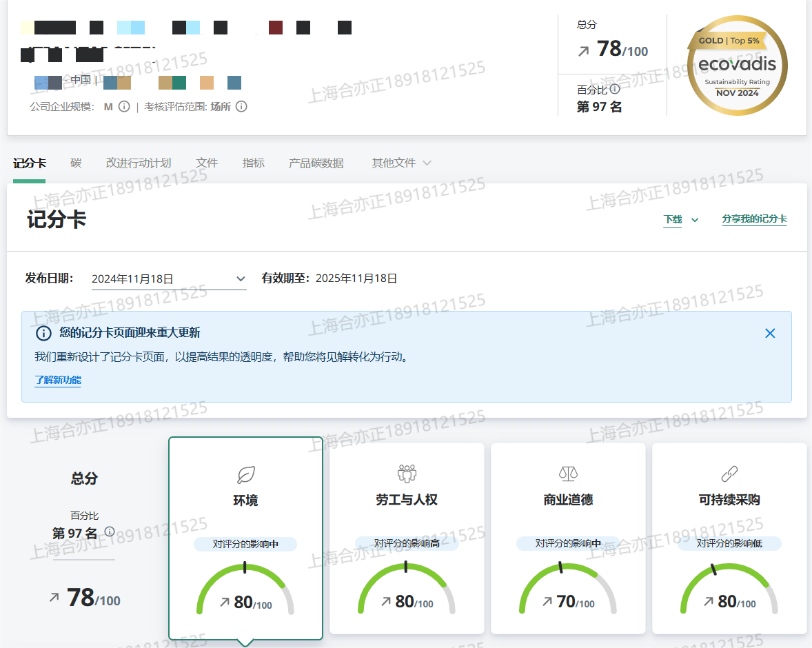Screen dimensions: 812x648
Task: Click the EcoVadis Gold medal badge
Action: point(737,65)
